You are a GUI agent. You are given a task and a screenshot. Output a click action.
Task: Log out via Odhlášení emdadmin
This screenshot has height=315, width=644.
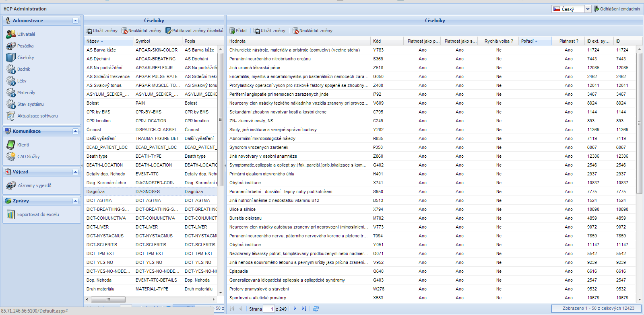pos(617,9)
